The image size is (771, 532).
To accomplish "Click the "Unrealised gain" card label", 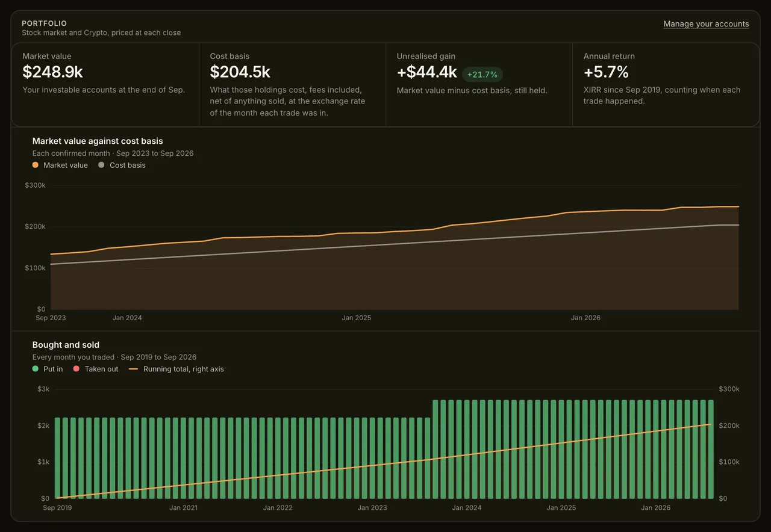I will [426, 56].
